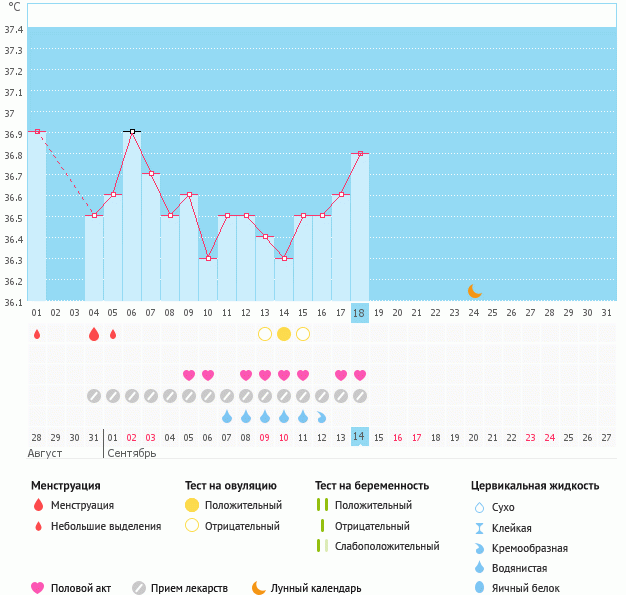The width and height of the screenshot is (626, 595).
Task: Click the pink heart icon on day 09
Action: point(189,375)
